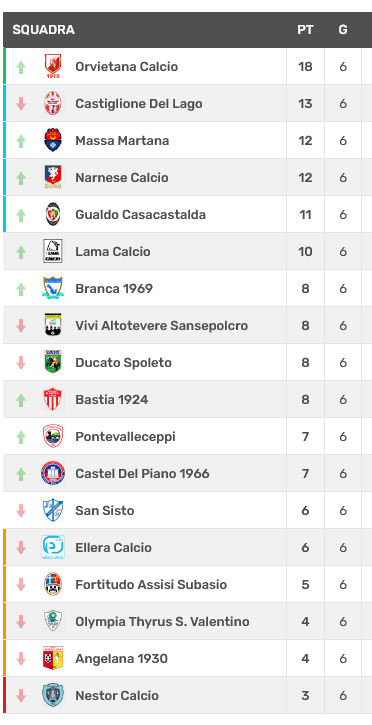372x725 pixels.
Task: Click Olympia Thyrus S. Valentino name
Action: 162,621
